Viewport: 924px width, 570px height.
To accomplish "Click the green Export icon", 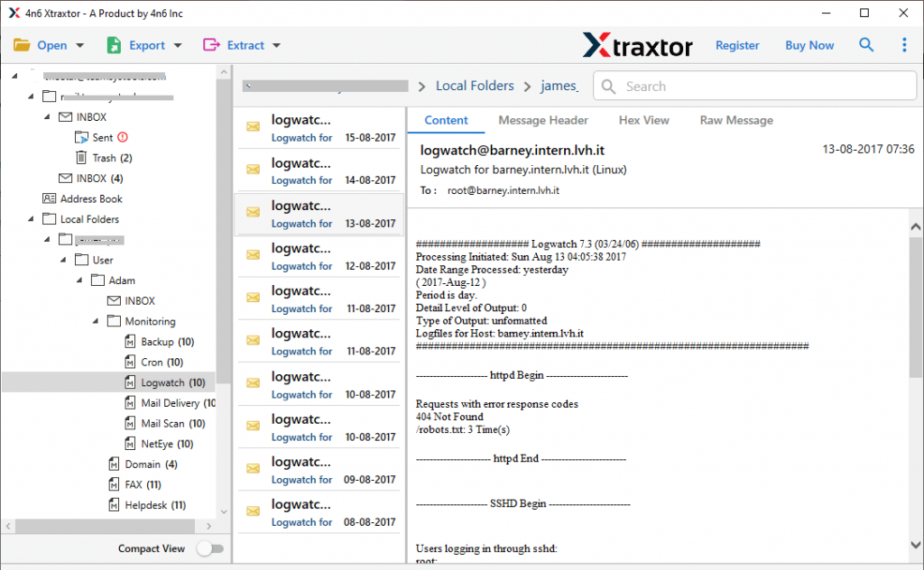I will 112,44.
